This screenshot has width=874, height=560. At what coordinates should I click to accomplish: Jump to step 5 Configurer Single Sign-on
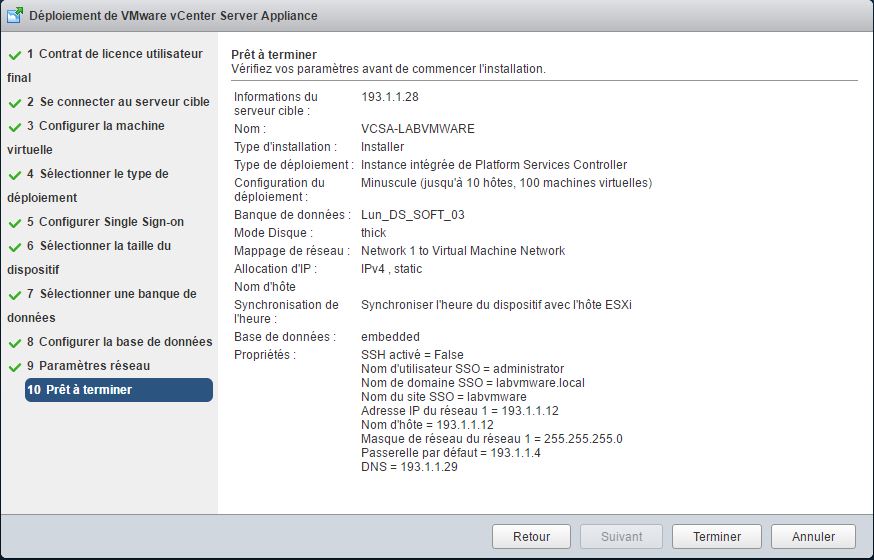click(x=105, y=222)
